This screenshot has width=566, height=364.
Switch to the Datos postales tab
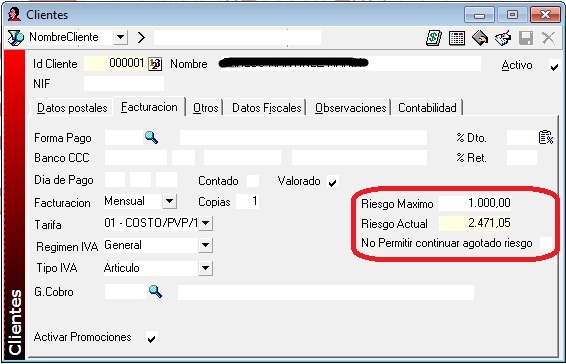pyautogui.click(x=72, y=108)
